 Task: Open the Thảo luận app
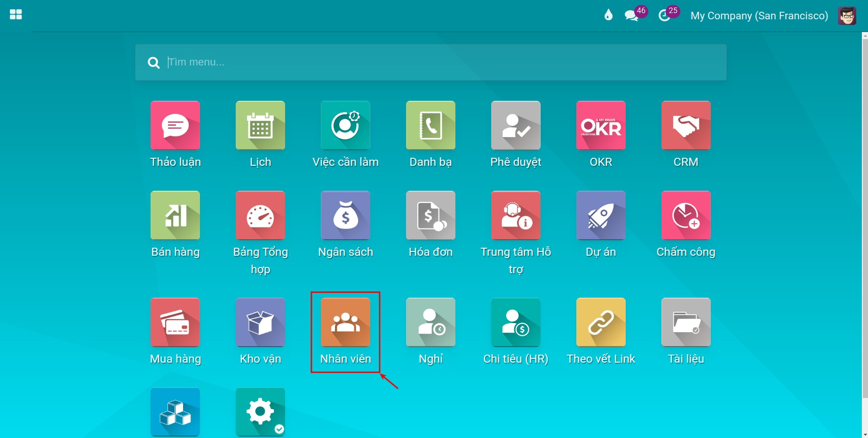pyautogui.click(x=175, y=125)
